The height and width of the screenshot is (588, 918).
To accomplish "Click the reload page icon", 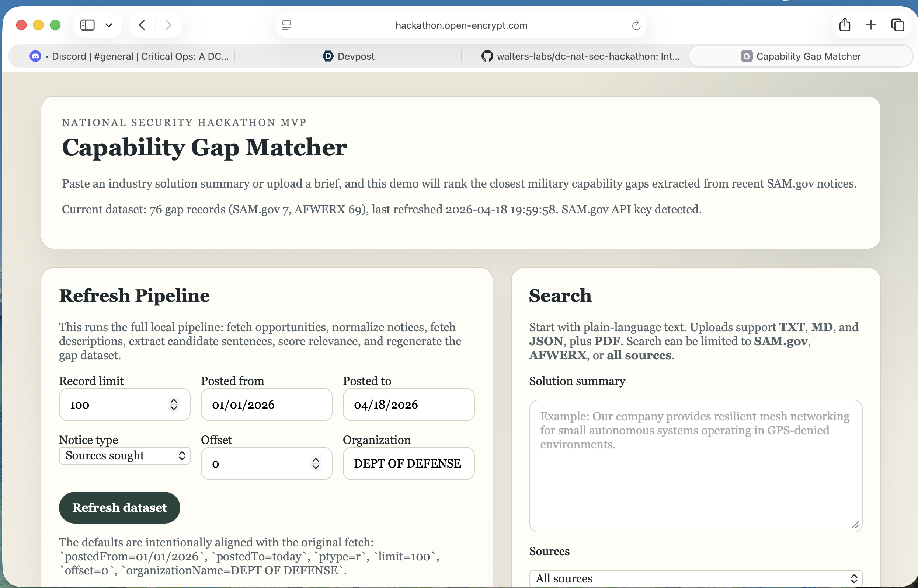I will pyautogui.click(x=636, y=25).
